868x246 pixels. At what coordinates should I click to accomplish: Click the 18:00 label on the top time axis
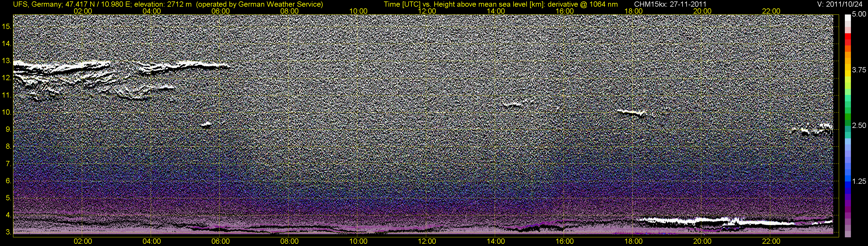click(x=633, y=11)
